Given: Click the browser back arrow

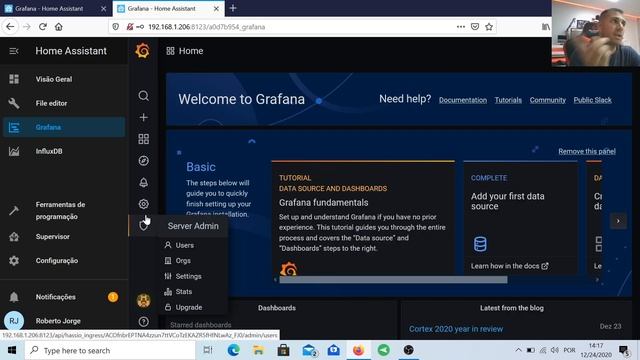Looking at the screenshot, I should pyautogui.click(x=10, y=27).
